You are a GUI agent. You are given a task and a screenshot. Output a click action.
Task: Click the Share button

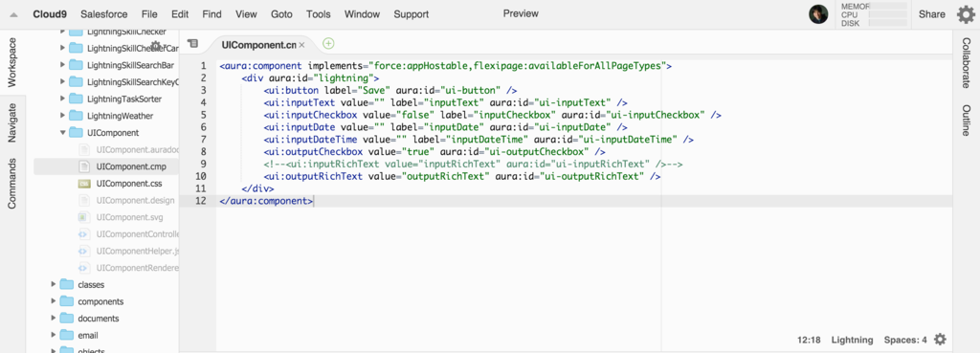tap(932, 14)
